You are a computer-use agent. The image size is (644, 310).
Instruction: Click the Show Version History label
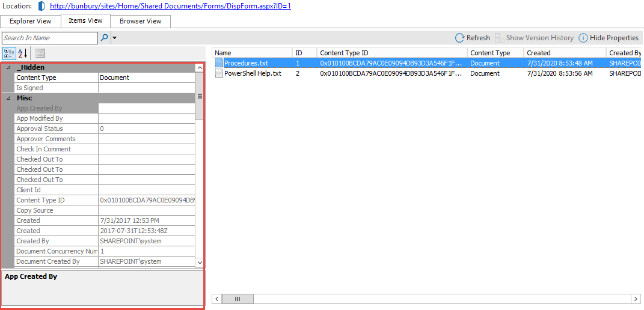click(540, 38)
